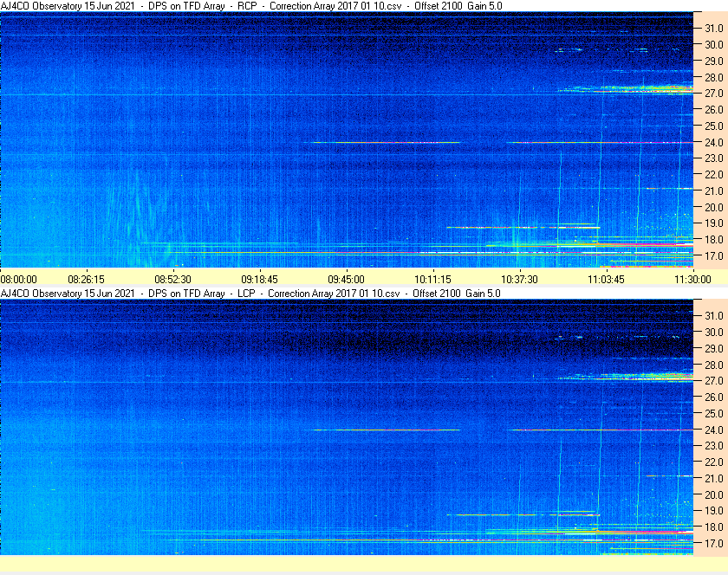Click the 28.0 frequency label on RCP panel
Screen dimensions: 728x575
pos(713,77)
